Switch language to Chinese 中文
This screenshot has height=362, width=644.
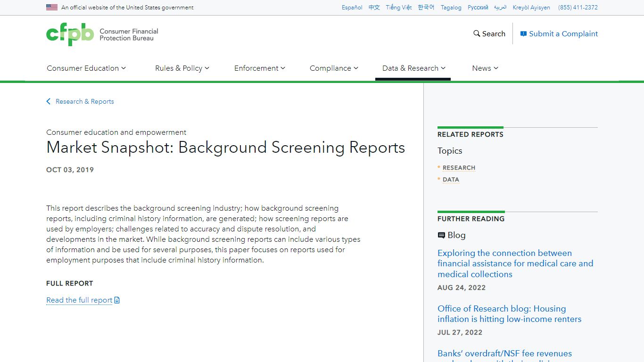374,8
